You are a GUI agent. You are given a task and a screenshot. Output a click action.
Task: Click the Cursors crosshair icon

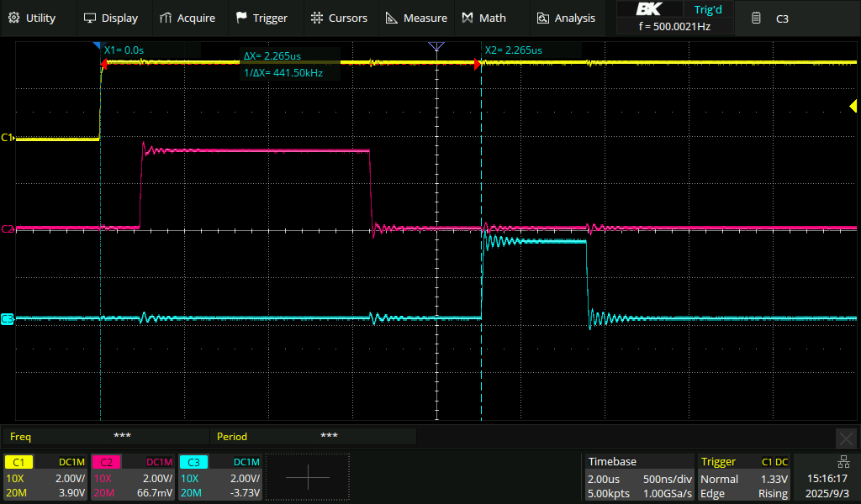pos(317,18)
